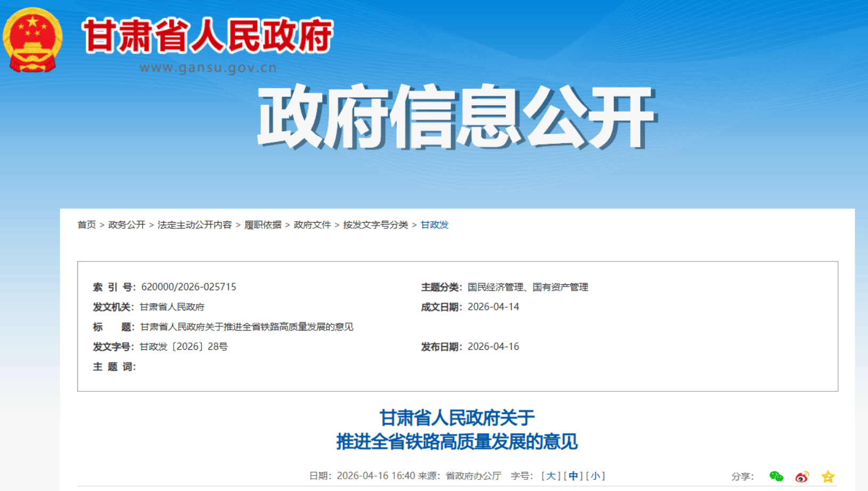Click the red 甘肃省人民政府 site title

pos(208,36)
